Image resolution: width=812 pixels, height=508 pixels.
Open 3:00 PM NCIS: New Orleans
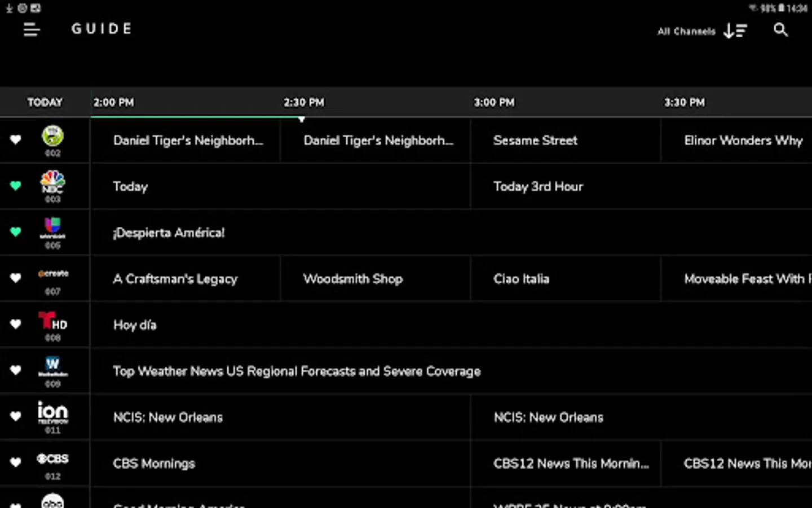(x=641, y=417)
